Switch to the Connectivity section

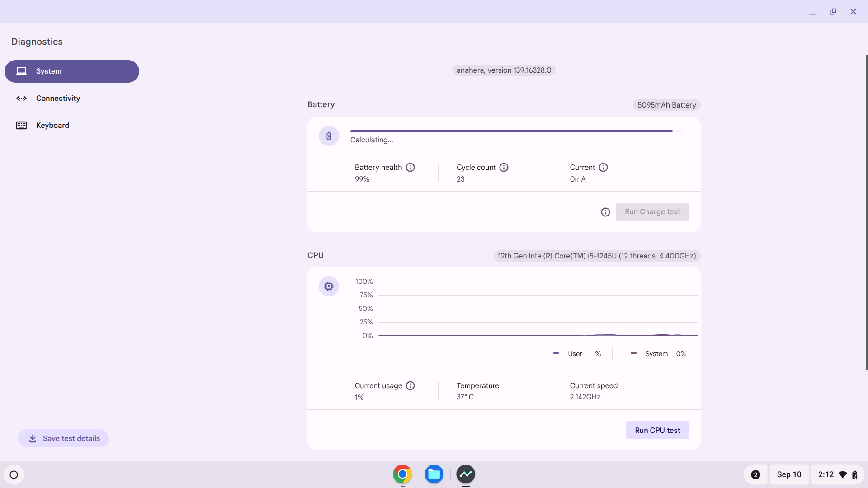[72, 99]
